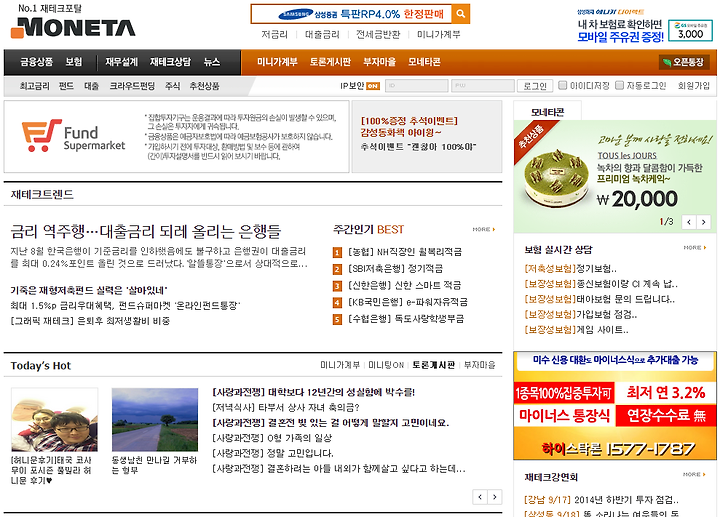Click the 미니가계부 link under search box
The height and width of the screenshot is (517, 720).
point(439,34)
